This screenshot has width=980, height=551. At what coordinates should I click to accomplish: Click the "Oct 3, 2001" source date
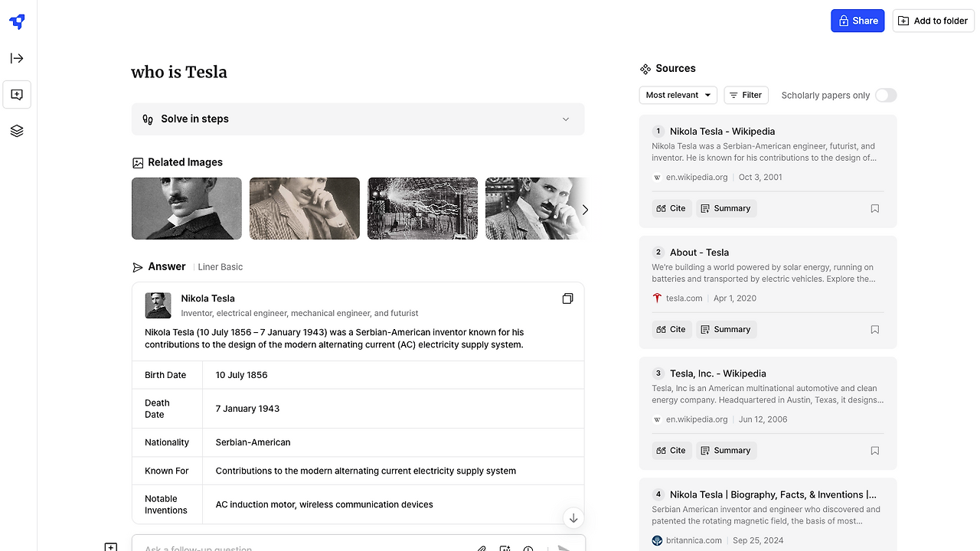click(x=760, y=178)
